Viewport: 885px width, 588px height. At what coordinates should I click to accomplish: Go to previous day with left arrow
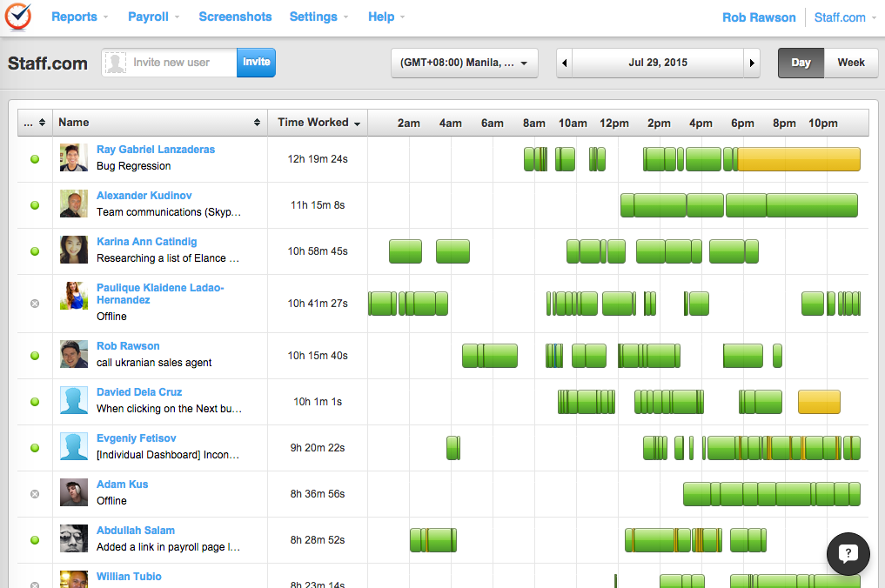pos(566,63)
